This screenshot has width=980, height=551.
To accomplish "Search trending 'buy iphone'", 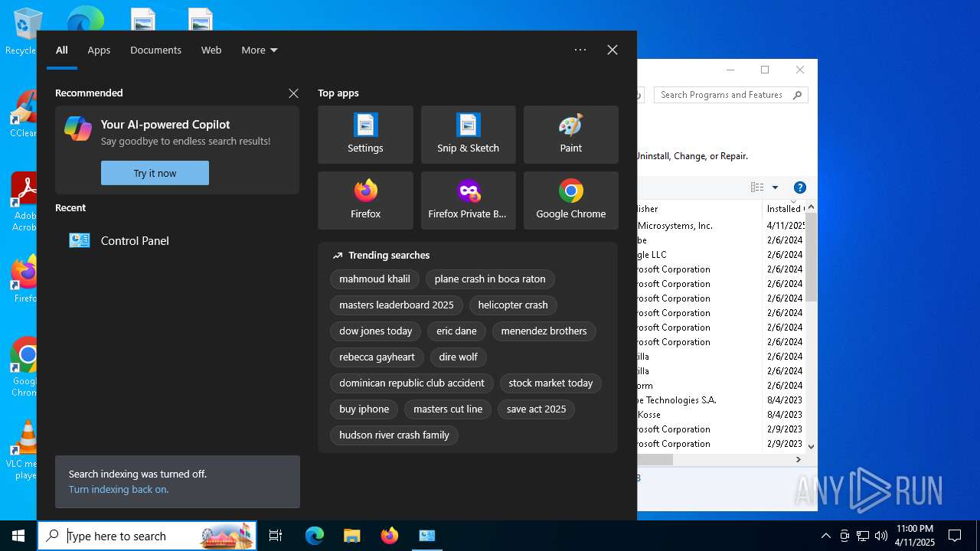I will tap(364, 409).
